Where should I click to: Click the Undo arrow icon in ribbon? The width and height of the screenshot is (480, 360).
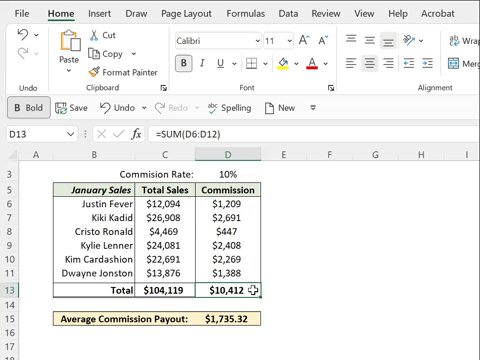point(23,35)
